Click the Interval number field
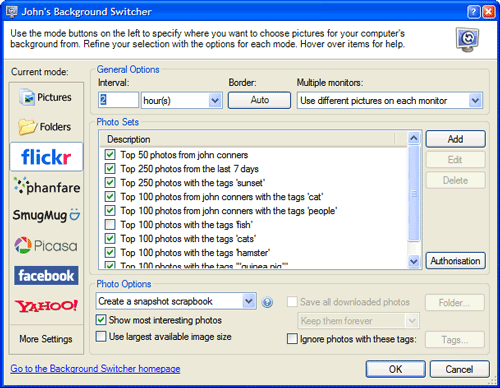Image resolution: width=500 pixels, height=388 pixels. tap(118, 100)
